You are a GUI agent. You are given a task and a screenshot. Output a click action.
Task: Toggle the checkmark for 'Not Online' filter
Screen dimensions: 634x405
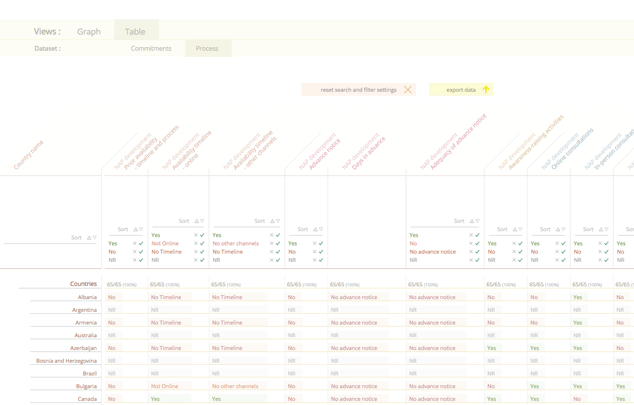tap(203, 244)
